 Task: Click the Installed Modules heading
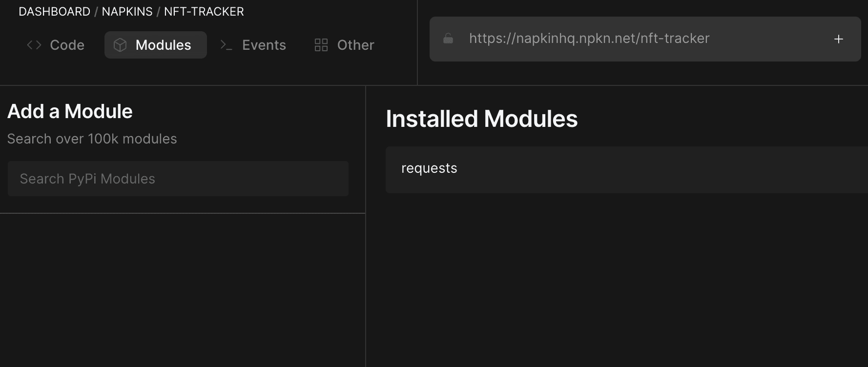(x=482, y=119)
